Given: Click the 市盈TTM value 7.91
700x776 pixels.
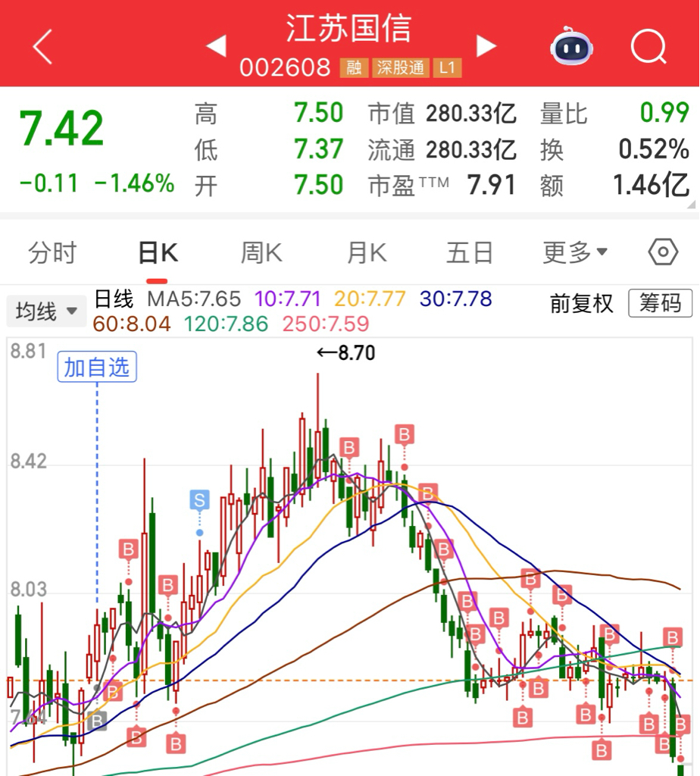Looking at the screenshot, I should (491, 185).
